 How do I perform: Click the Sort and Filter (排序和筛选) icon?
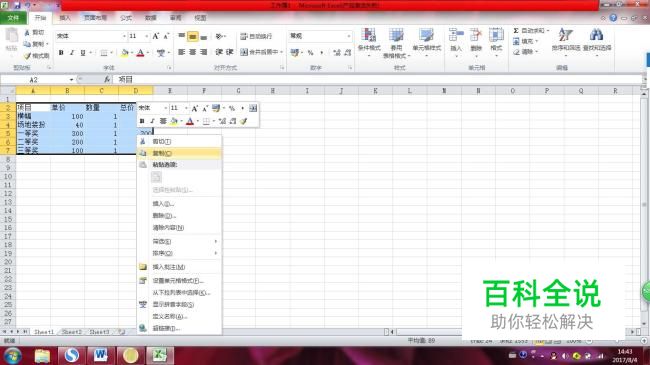tap(565, 35)
